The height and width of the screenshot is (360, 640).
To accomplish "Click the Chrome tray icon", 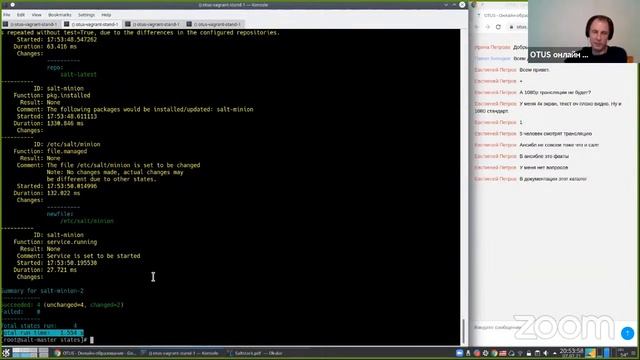I will point(494,353).
